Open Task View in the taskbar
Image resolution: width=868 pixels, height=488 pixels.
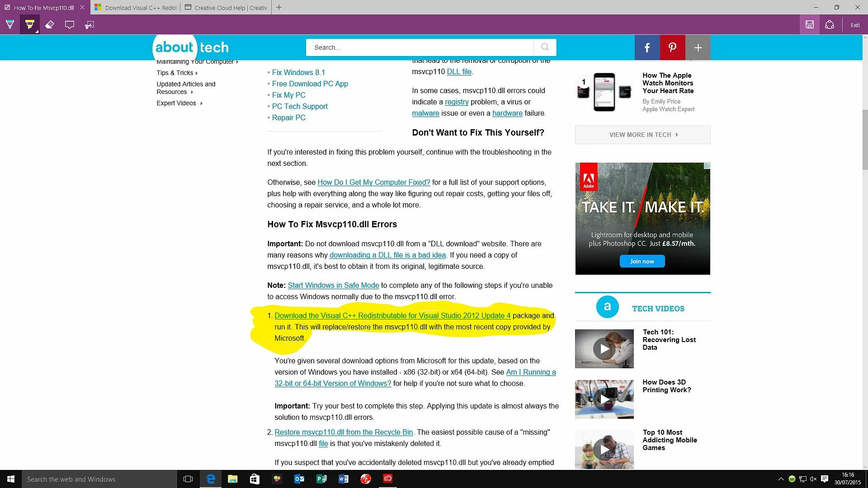coord(188,479)
